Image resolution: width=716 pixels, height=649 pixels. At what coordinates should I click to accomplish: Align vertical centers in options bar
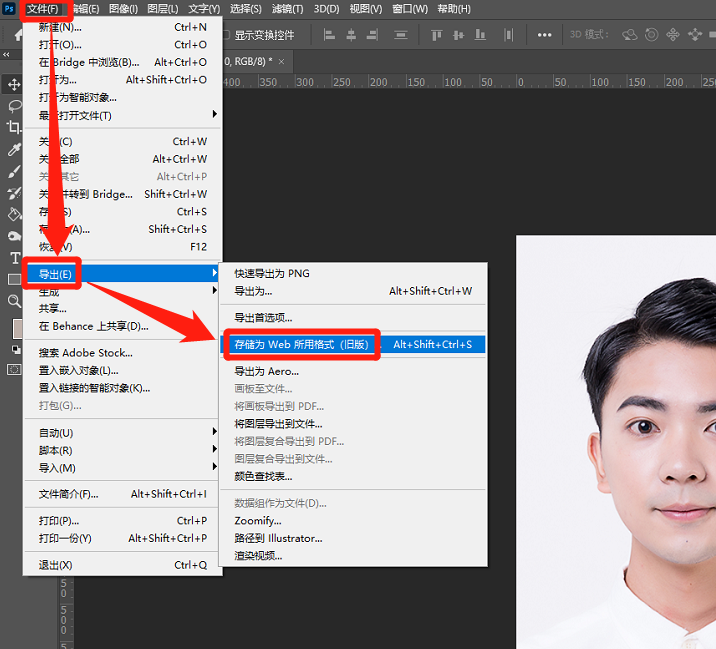[458, 35]
